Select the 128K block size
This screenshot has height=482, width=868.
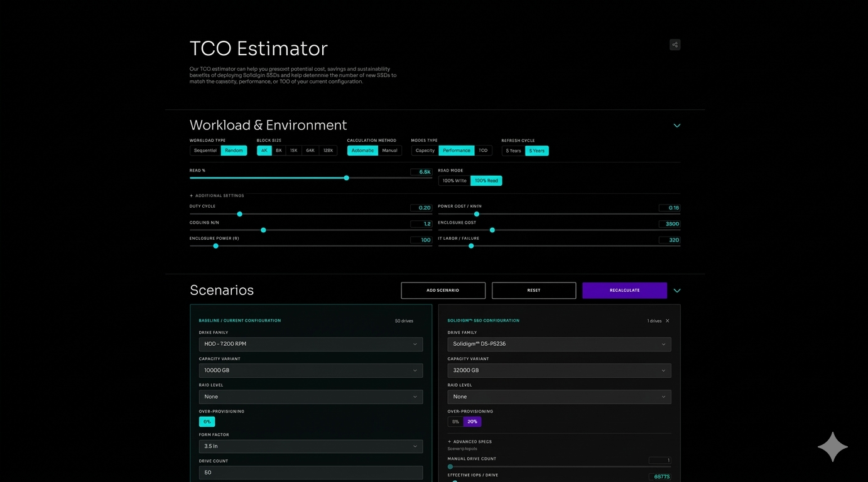(x=327, y=150)
